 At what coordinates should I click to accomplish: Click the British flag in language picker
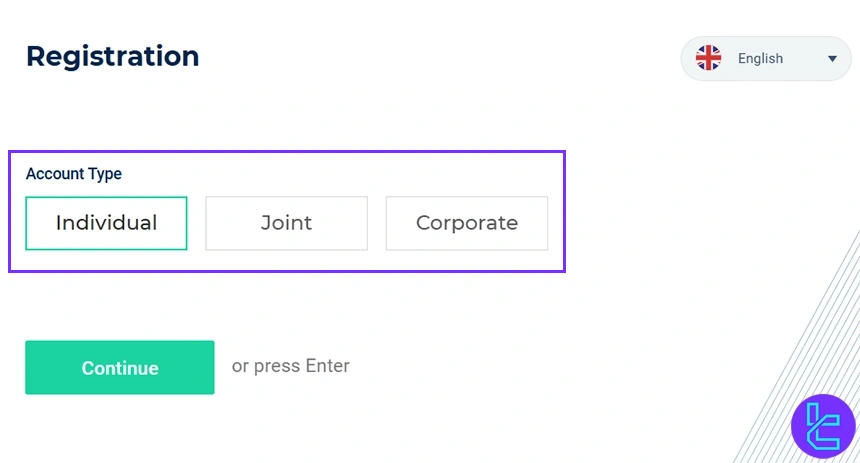tap(708, 58)
